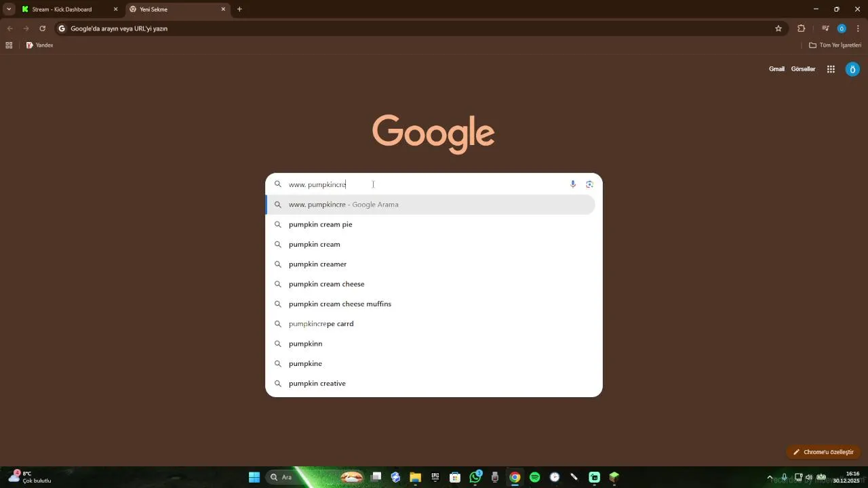This screenshot has height=488, width=868.
Task: Focus the Chrome address bar
Action: pyautogui.click(x=420, y=28)
